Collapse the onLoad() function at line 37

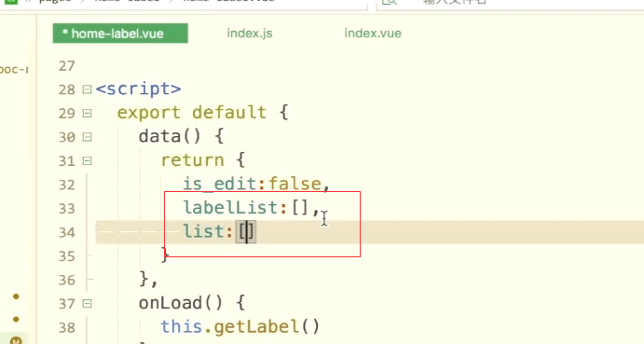tap(87, 304)
